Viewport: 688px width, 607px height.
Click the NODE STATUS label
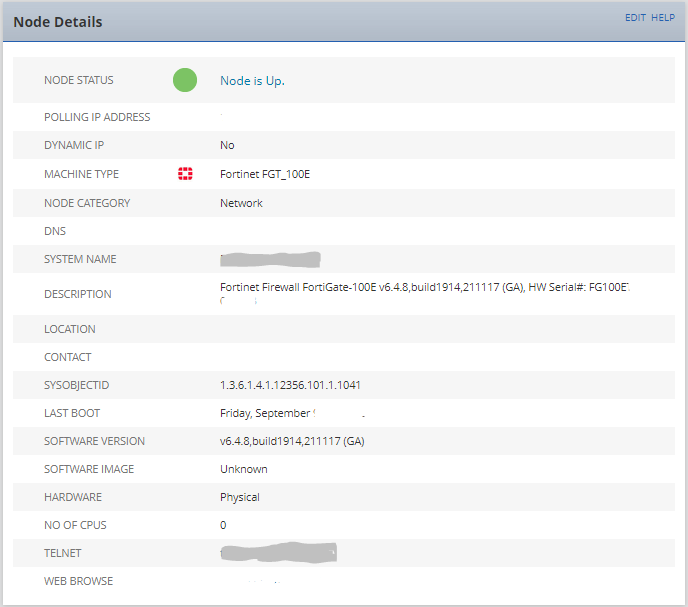coord(79,80)
